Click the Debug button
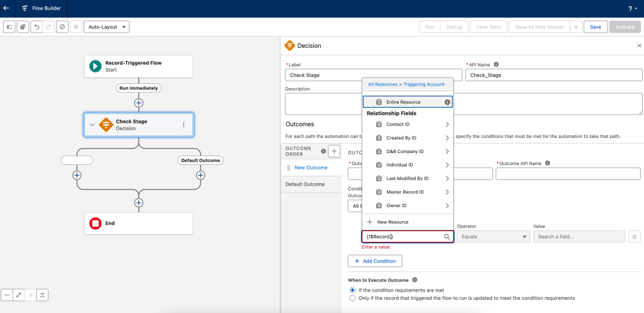 (x=454, y=27)
